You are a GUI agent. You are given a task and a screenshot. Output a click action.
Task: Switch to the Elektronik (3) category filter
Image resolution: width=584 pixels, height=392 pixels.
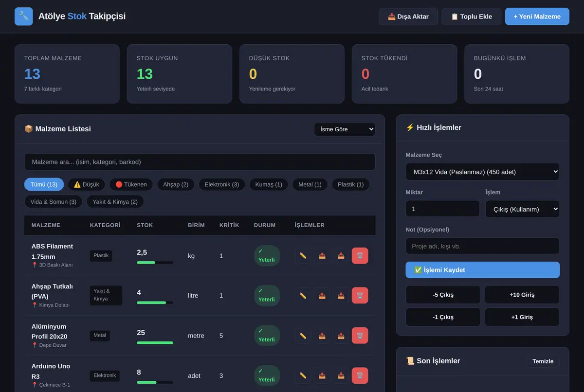pyautogui.click(x=221, y=185)
